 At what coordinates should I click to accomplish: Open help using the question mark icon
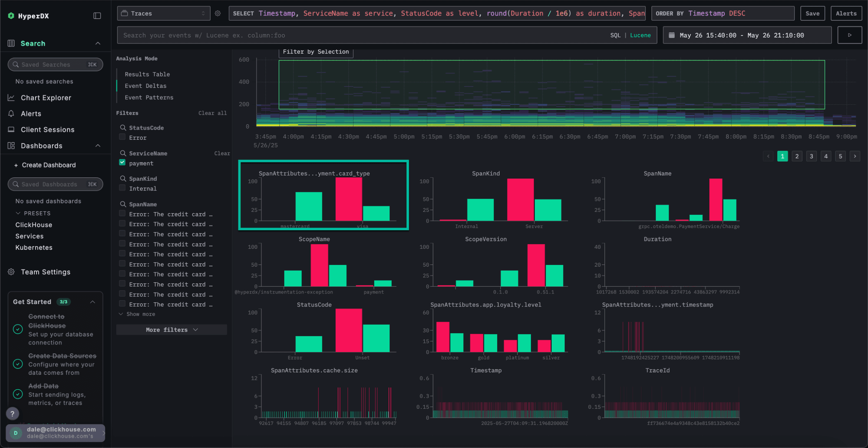click(x=12, y=413)
